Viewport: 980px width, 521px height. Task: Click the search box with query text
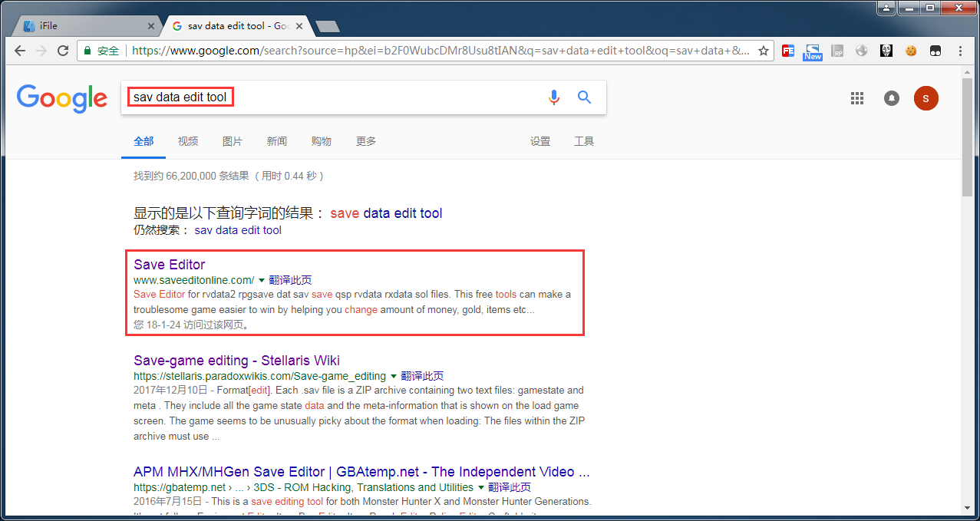(x=335, y=97)
